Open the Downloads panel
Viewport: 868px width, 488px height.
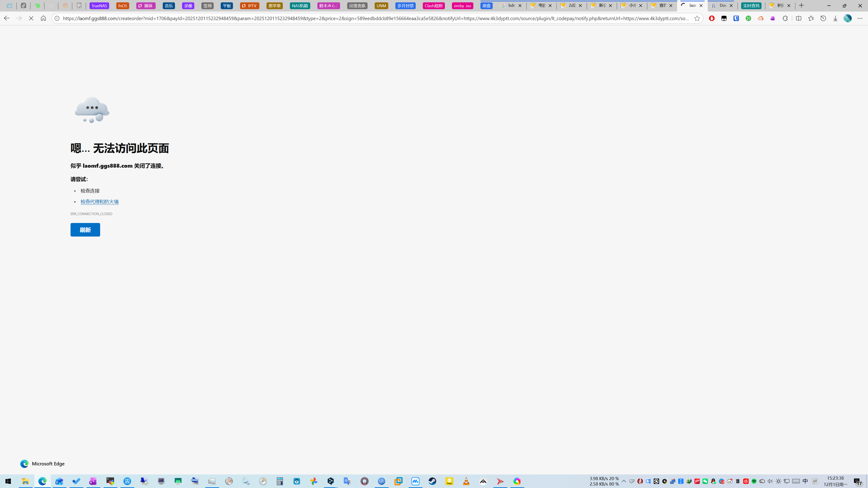pyautogui.click(x=835, y=19)
